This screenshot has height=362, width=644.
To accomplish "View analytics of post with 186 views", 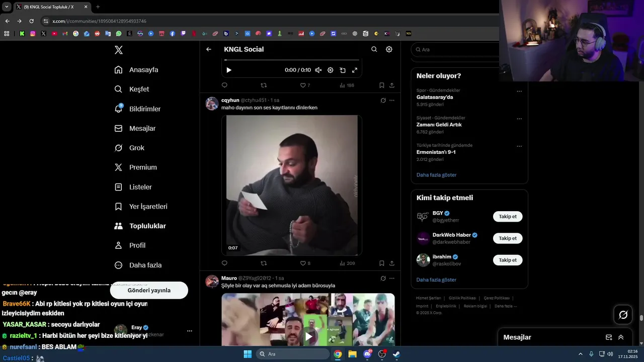I will pyautogui.click(x=347, y=85).
